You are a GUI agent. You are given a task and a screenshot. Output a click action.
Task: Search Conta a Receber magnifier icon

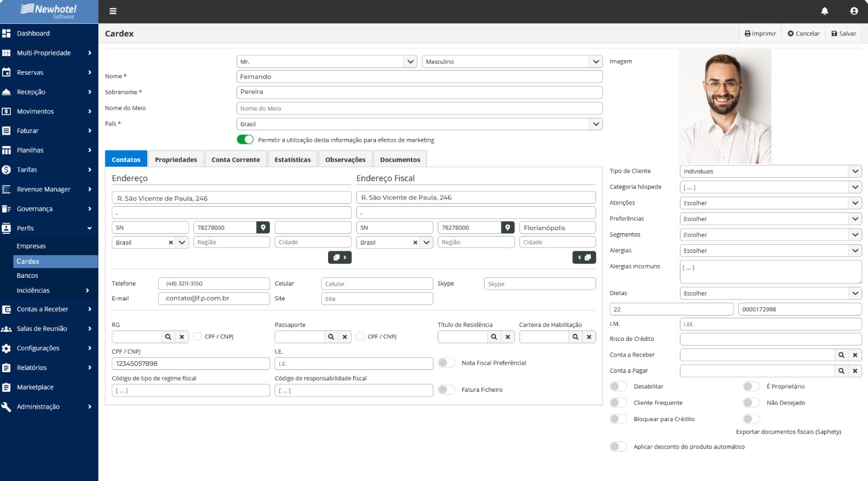pos(841,355)
